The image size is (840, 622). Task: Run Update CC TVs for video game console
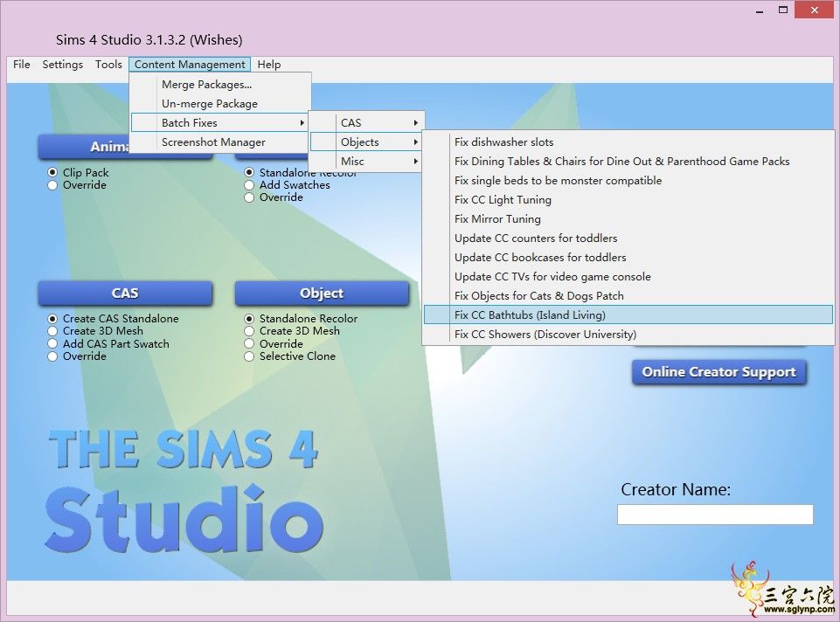tap(628, 277)
